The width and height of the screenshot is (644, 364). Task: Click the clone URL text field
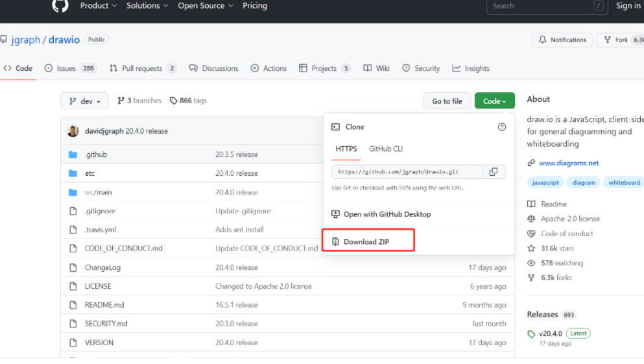(x=407, y=172)
